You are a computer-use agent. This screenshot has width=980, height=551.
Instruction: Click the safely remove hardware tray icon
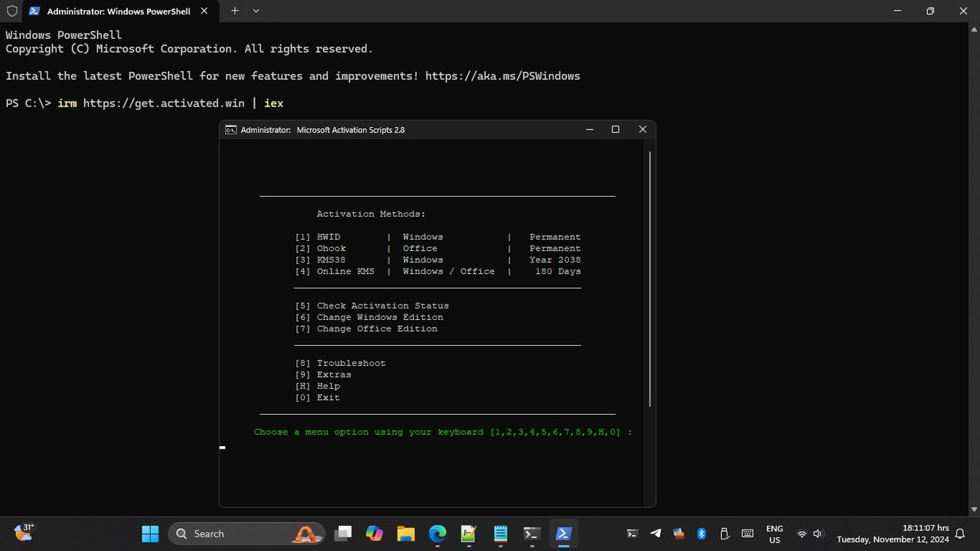point(724,533)
